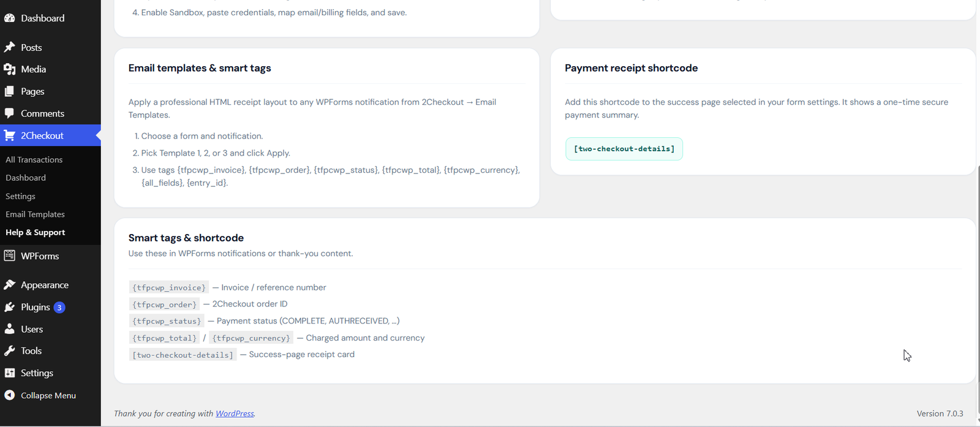Click the Pages icon in sidebar
Viewport: 980px width, 427px height.
[x=10, y=91]
